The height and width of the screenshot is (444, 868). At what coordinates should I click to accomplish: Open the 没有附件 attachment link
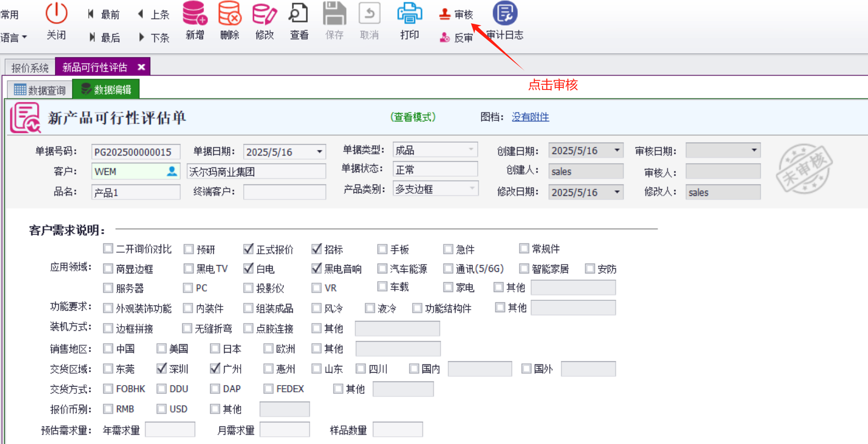[530, 117]
